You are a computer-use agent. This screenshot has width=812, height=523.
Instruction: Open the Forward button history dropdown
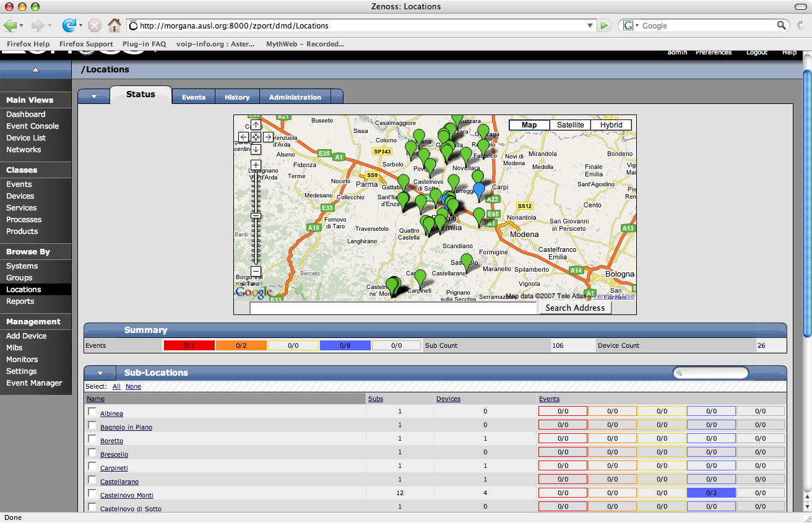tap(48, 26)
